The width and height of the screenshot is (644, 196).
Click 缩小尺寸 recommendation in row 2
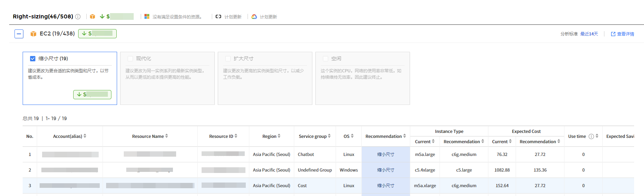[x=385, y=170]
